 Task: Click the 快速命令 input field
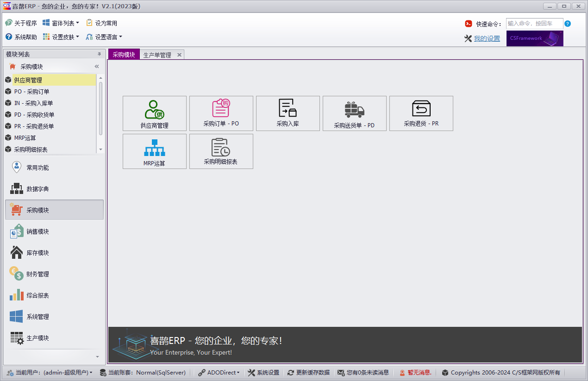(x=534, y=24)
